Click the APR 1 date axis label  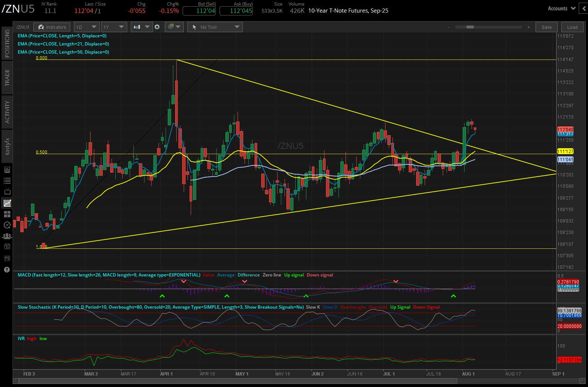click(166, 374)
